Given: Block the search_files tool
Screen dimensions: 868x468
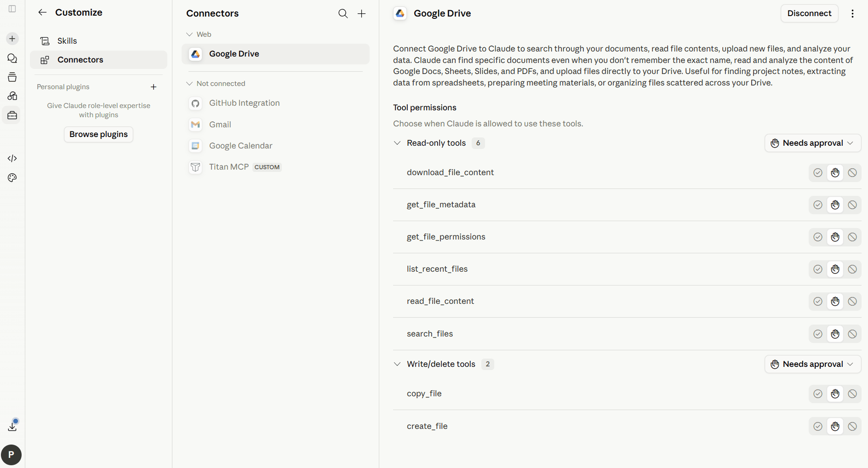Looking at the screenshot, I should (852, 334).
